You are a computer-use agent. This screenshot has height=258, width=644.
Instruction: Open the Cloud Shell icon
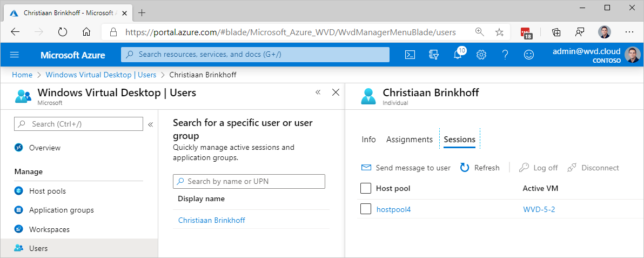410,55
